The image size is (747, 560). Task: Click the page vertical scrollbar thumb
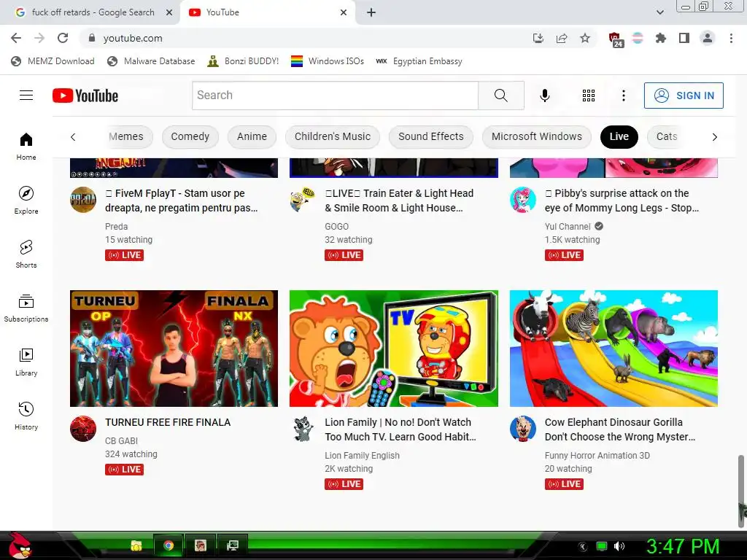[741, 491]
